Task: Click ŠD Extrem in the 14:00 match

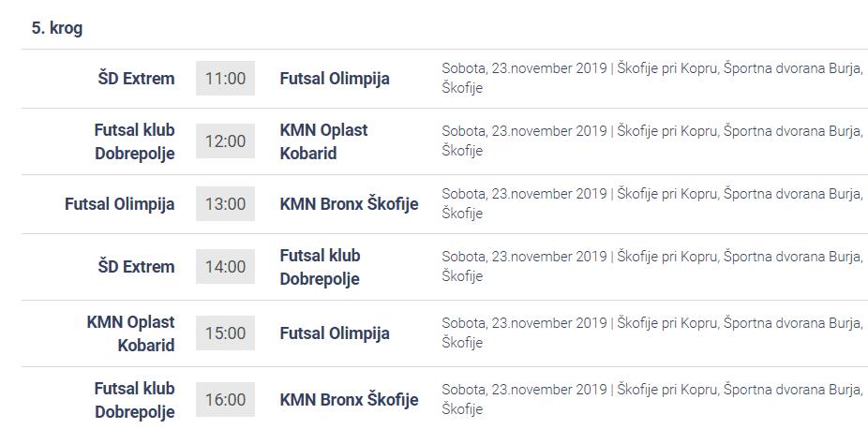Action: (x=136, y=266)
